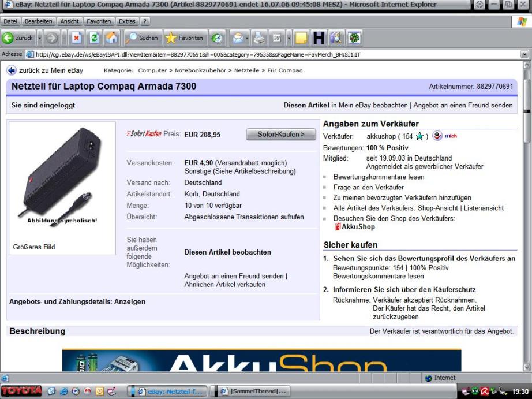Open the Suchen search panel
This screenshot has width=532, height=399.
click(142, 38)
